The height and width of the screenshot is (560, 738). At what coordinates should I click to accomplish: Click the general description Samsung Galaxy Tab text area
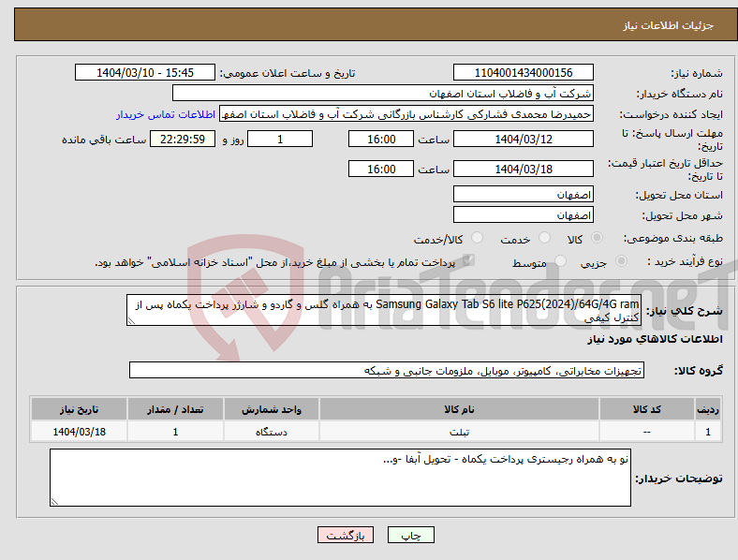tap(384, 310)
